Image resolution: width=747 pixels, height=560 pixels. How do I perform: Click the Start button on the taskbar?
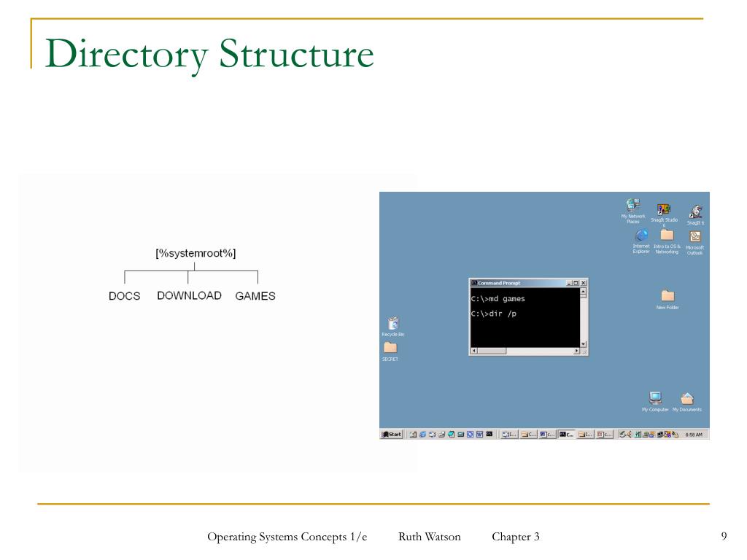pyautogui.click(x=392, y=435)
